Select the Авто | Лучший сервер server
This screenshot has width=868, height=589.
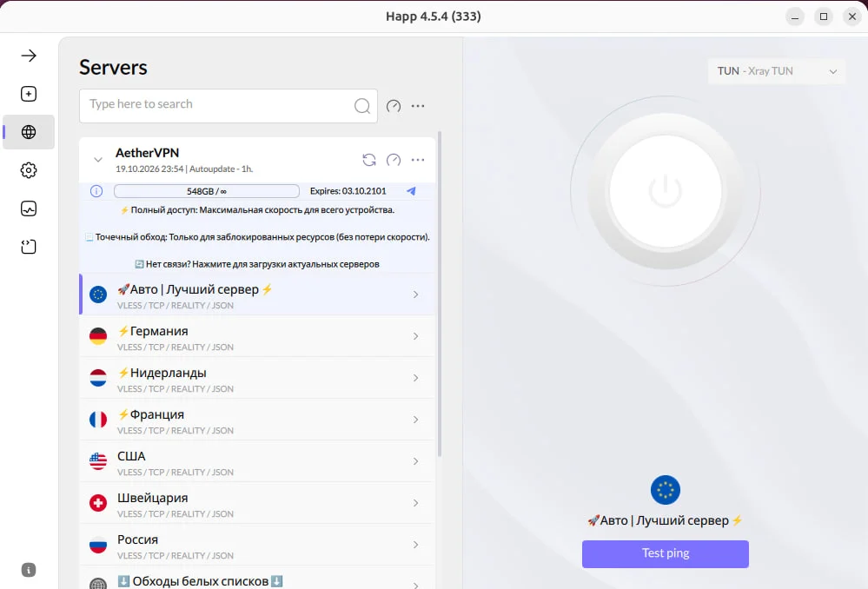pos(257,294)
